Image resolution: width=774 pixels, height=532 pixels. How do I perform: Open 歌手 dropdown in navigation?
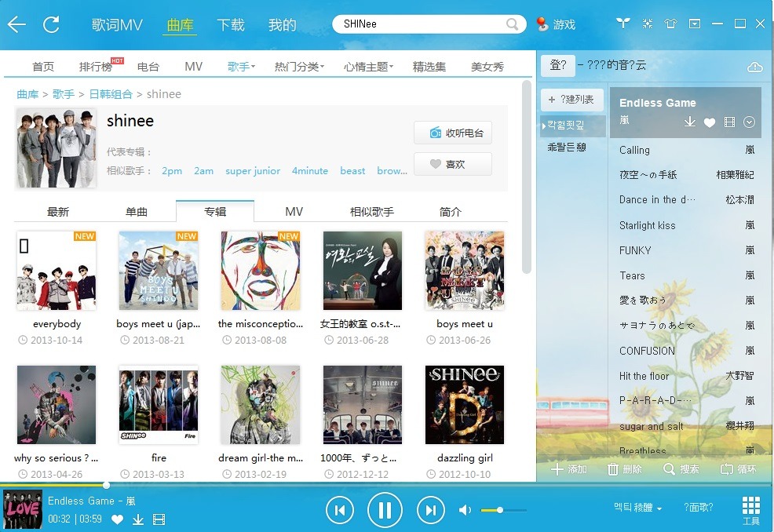(241, 67)
